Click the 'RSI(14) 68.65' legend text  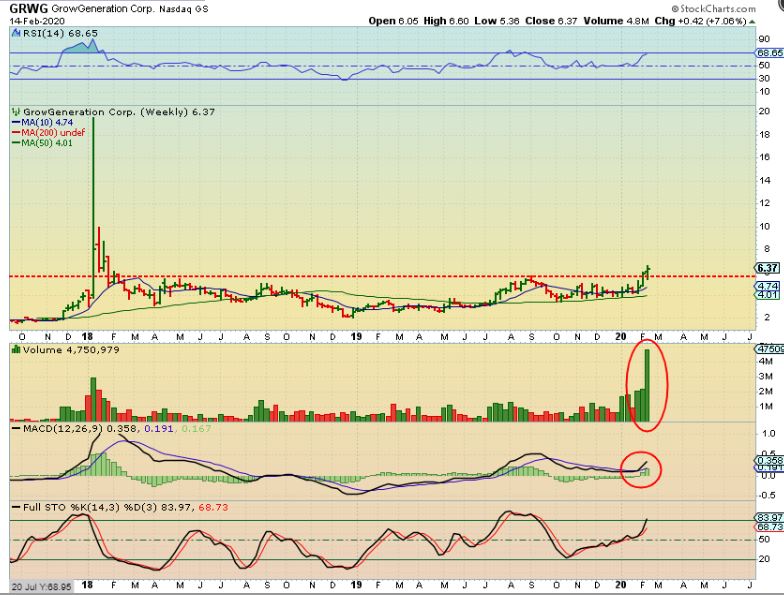pos(59,34)
